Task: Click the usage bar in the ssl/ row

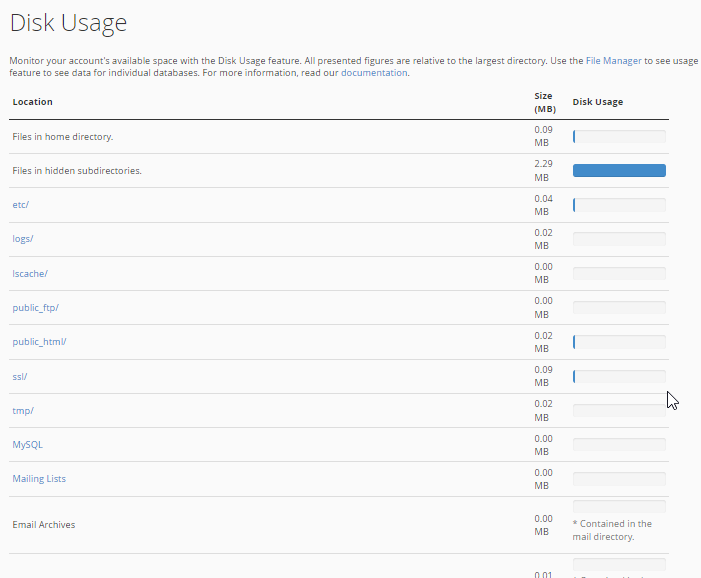Action: 619,376
